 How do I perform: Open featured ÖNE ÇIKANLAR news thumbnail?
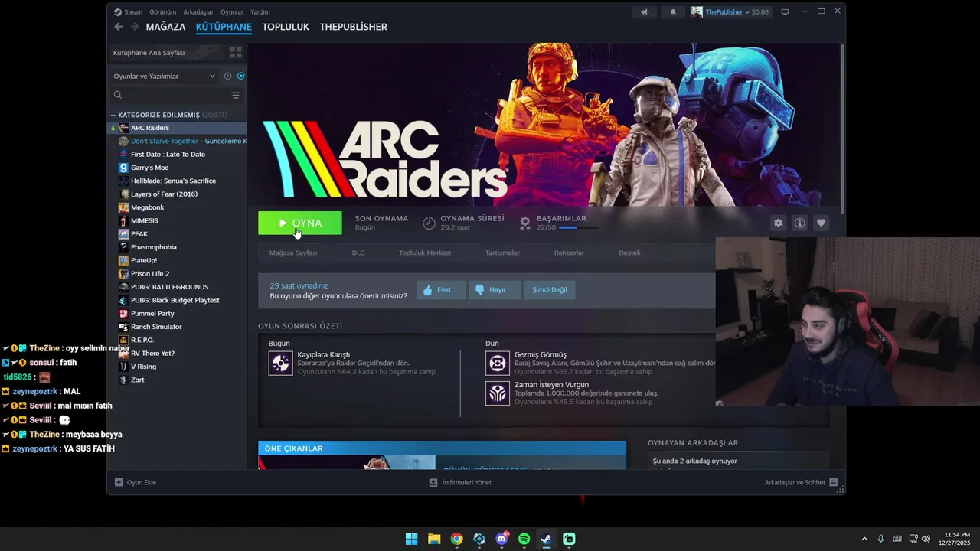[348, 462]
